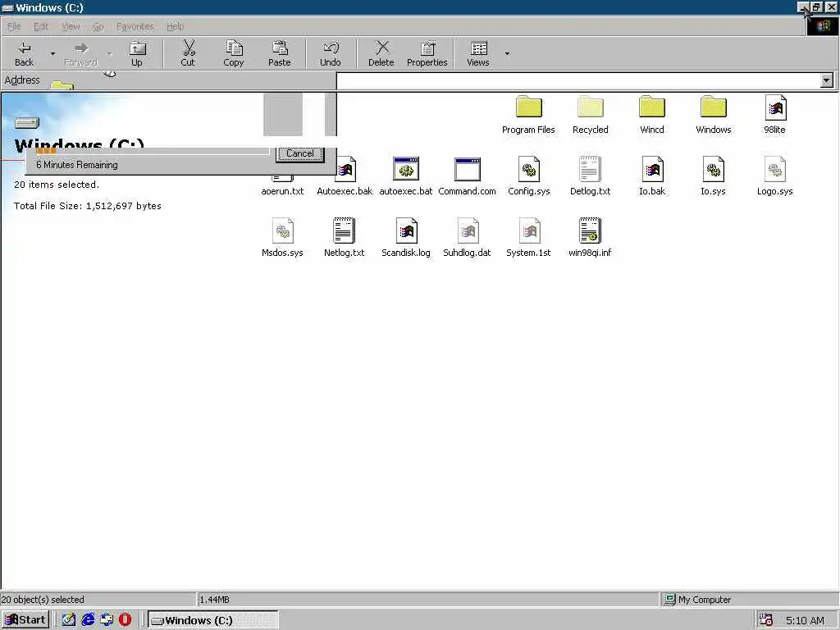Select the Msdos.sys file
Viewport: 840px width, 630px height.
282,237
